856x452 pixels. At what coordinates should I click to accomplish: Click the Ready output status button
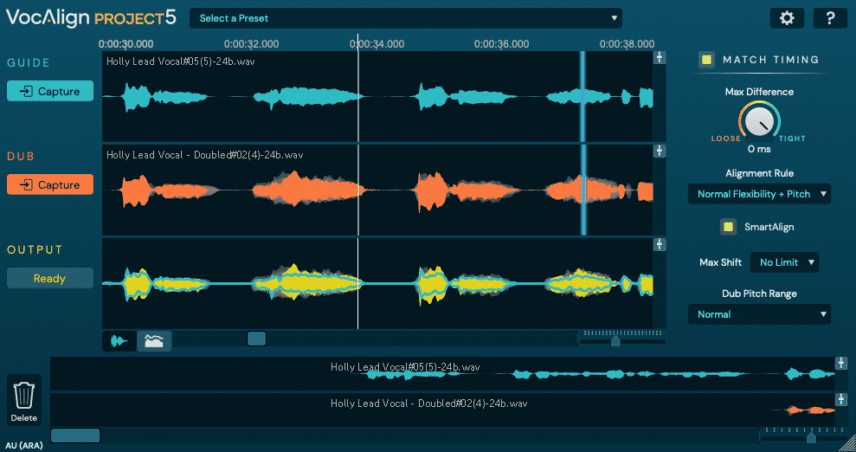[50, 278]
